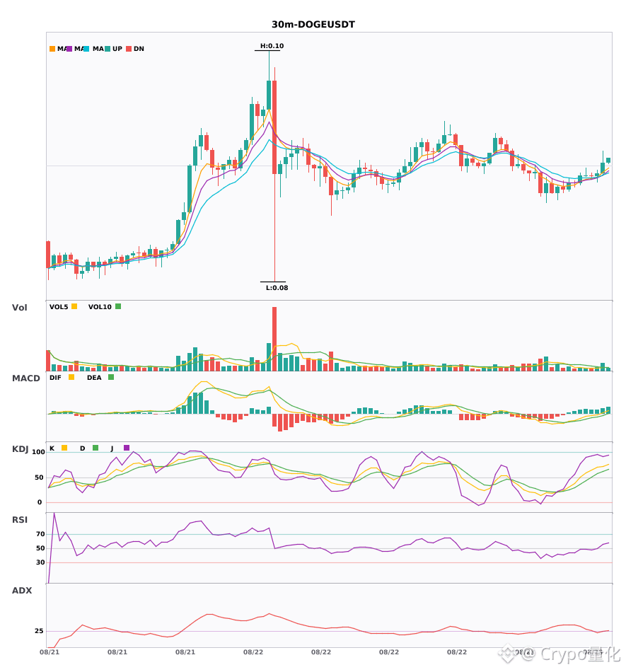Click the purple MA legend swatch
This screenshot has height=672, width=626.
(69, 49)
